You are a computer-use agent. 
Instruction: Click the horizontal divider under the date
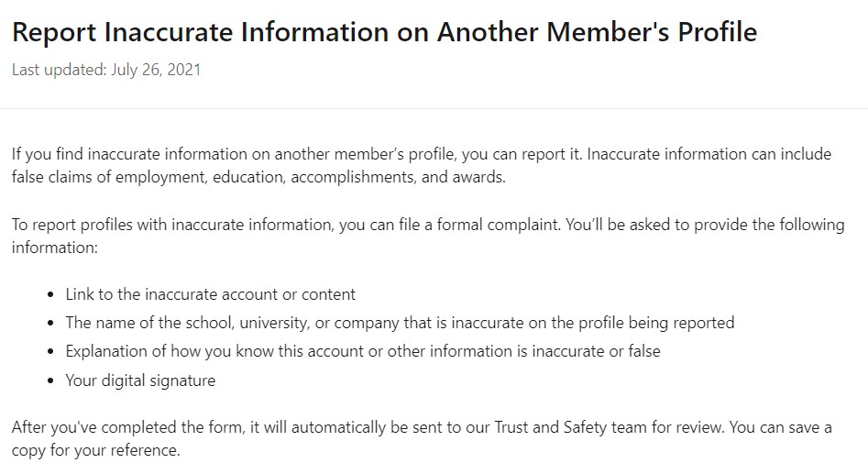pyautogui.click(x=434, y=108)
